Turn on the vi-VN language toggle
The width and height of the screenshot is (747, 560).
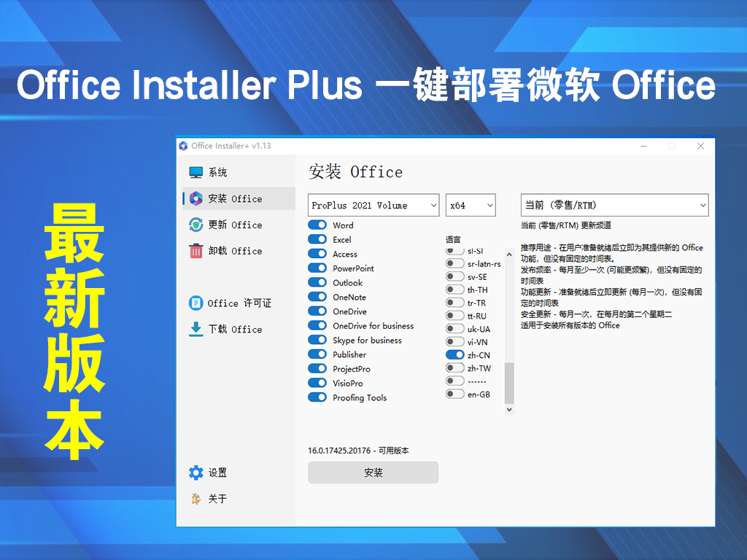tap(455, 341)
